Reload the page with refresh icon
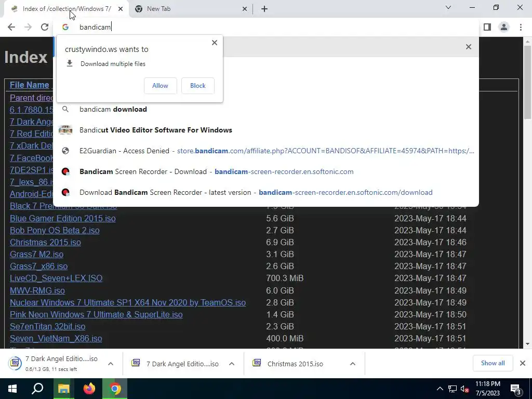This screenshot has width=532, height=399. tap(45, 27)
